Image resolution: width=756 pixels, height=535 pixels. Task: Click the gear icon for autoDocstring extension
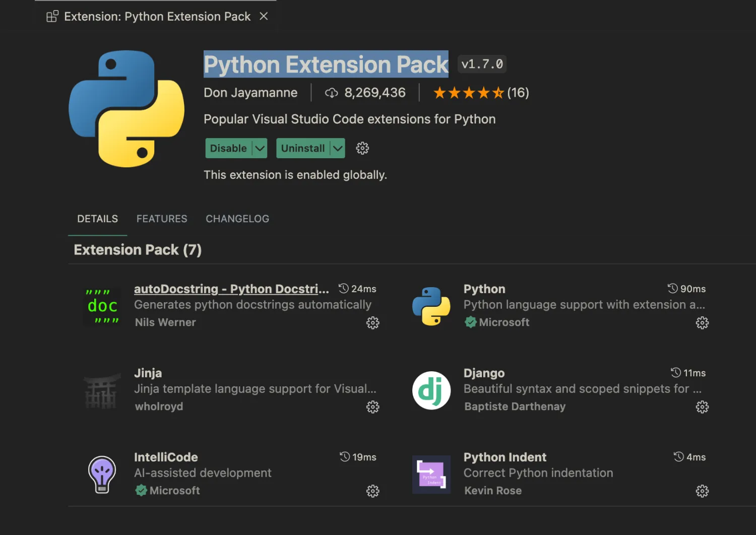(373, 323)
